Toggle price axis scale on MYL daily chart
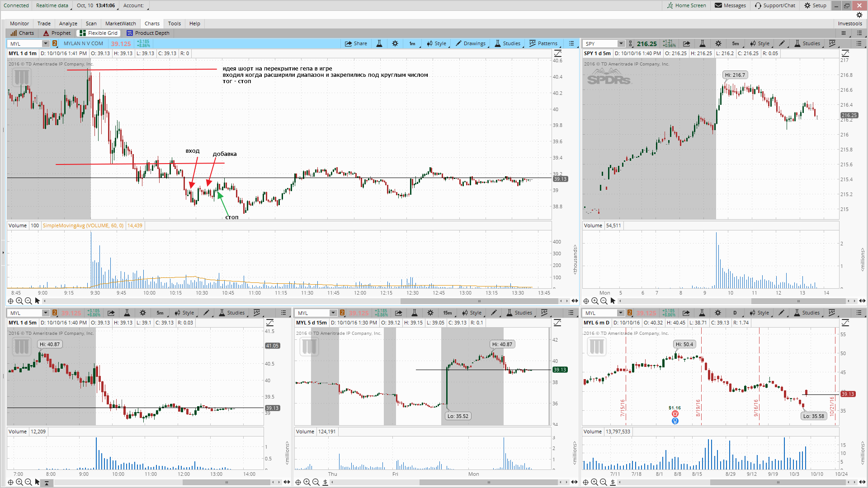This screenshot has width=868, height=488. pos(845,323)
